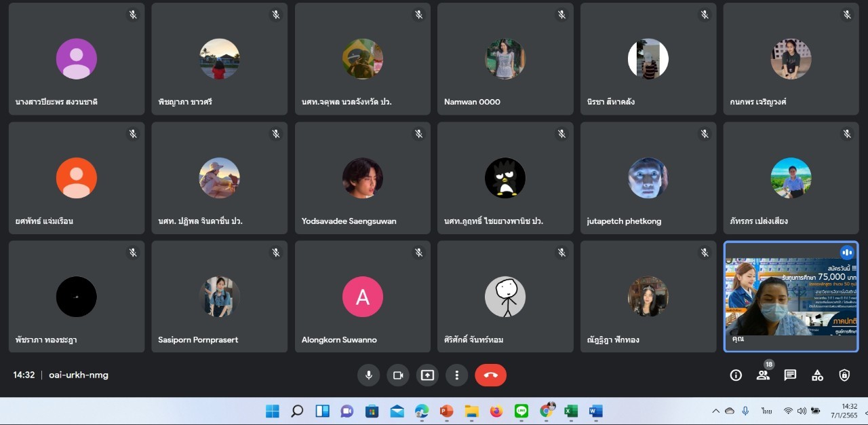Open the Host controls shield icon

[x=844, y=375]
